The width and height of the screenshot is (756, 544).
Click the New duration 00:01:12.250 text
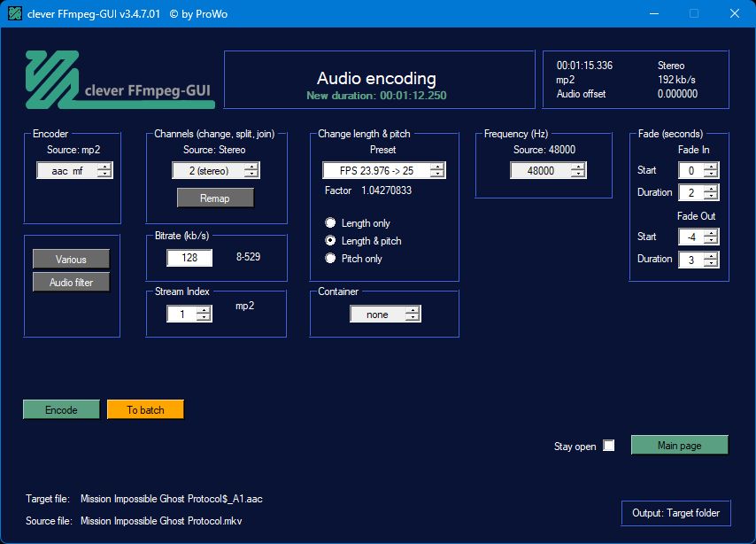click(x=376, y=96)
